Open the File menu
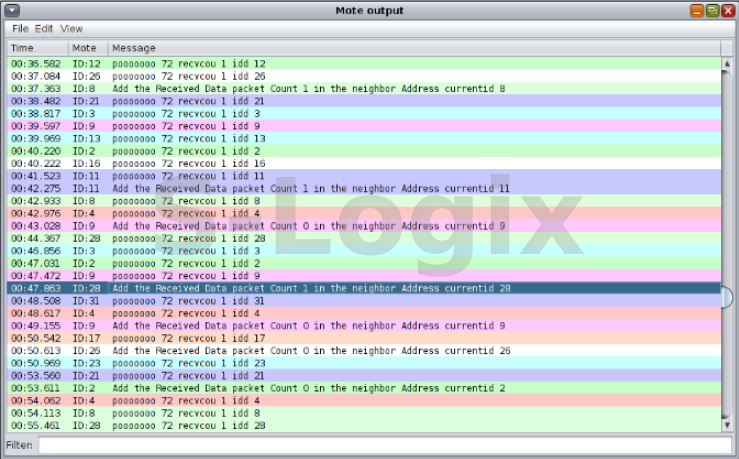 pyautogui.click(x=20, y=29)
